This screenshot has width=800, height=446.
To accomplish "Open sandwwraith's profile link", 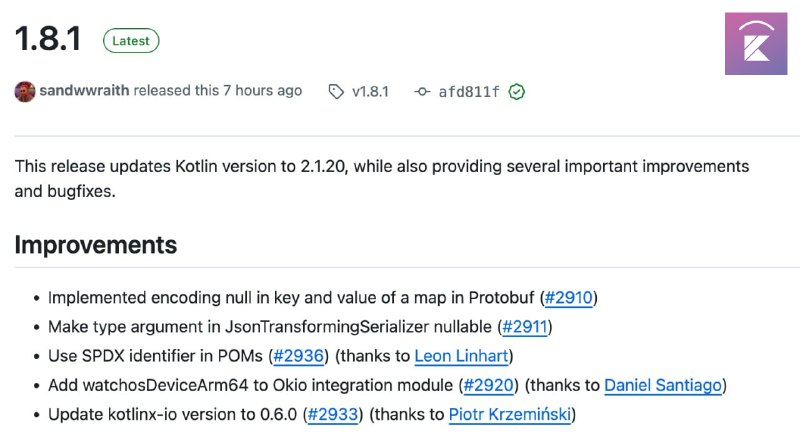I will click(x=84, y=90).
